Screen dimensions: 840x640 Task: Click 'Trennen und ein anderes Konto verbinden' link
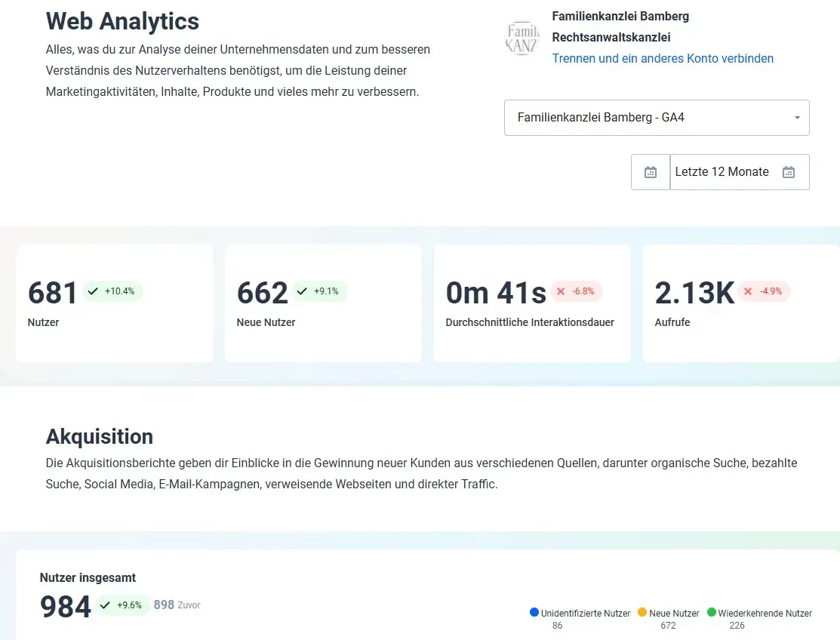662,58
